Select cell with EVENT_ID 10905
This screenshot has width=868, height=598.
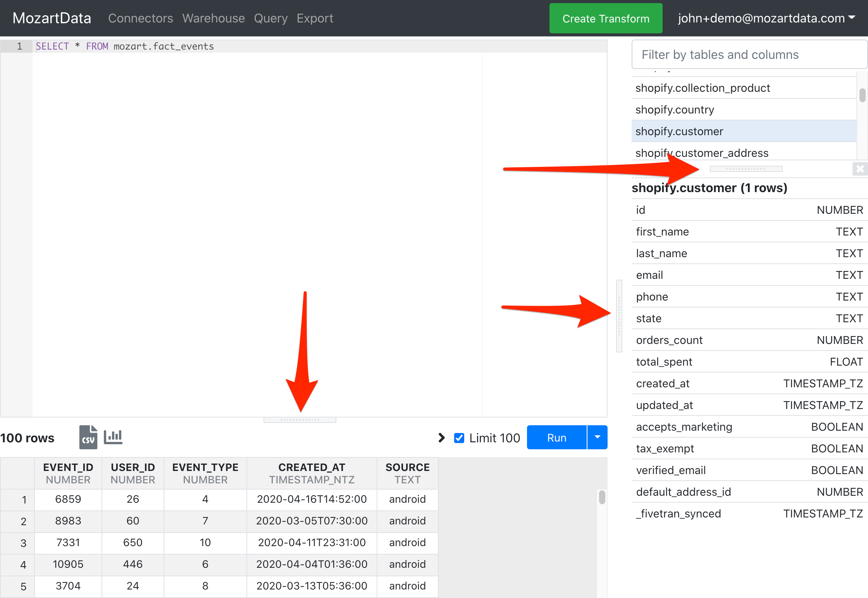point(68,564)
